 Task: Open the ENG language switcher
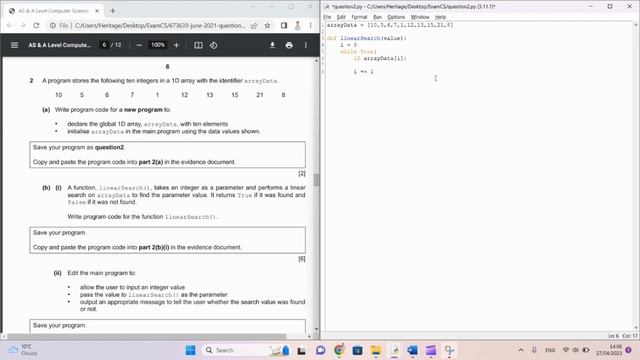pos(550,350)
